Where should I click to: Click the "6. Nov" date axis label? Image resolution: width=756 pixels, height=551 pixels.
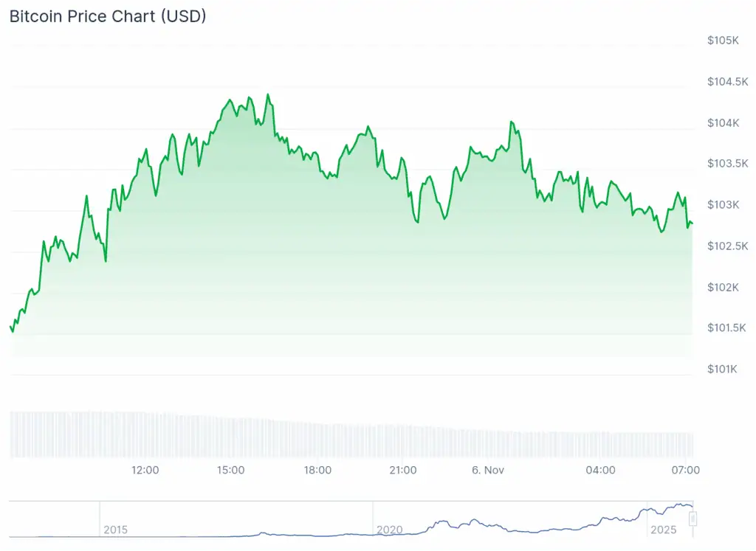487,470
